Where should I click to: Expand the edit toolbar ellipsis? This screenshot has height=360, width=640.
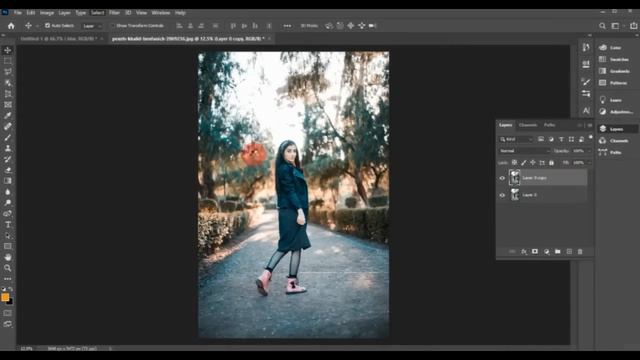(8, 279)
